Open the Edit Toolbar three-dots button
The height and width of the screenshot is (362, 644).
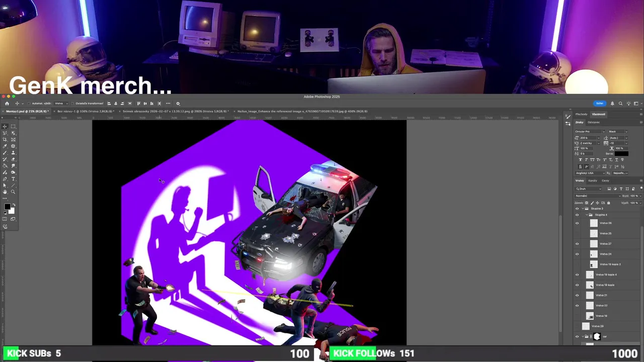(5, 199)
